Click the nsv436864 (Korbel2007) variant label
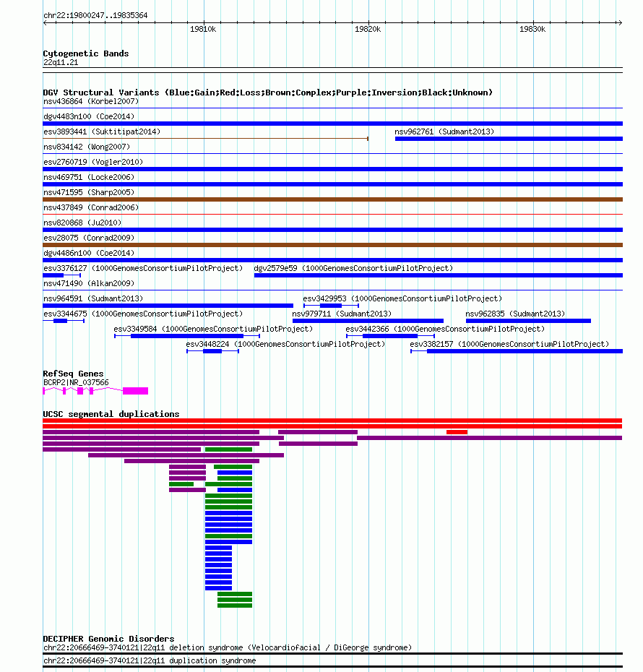The image size is (643, 672). [91, 102]
